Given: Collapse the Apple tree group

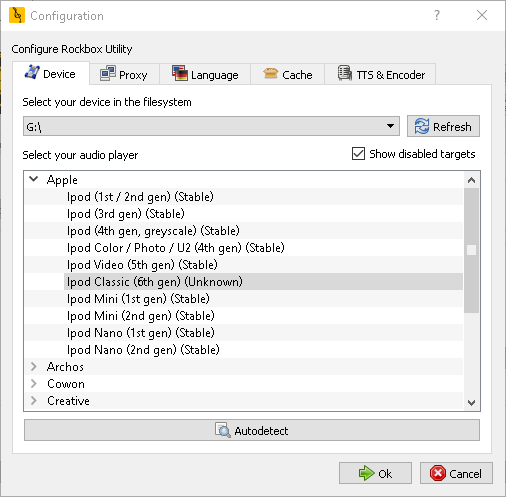Looking at the screenshot, I should point(34,179).
